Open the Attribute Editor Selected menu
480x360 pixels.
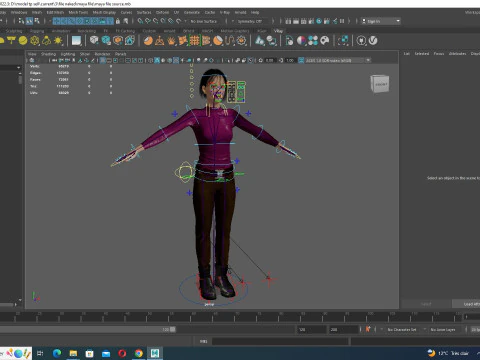click(422, 53)
